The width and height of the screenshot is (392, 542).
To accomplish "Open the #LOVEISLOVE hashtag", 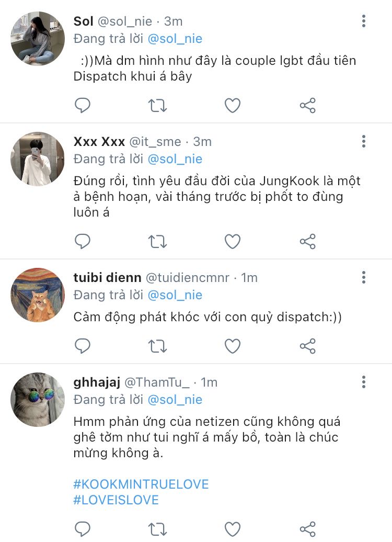I will pyautogui.click(x=116, y=500).
